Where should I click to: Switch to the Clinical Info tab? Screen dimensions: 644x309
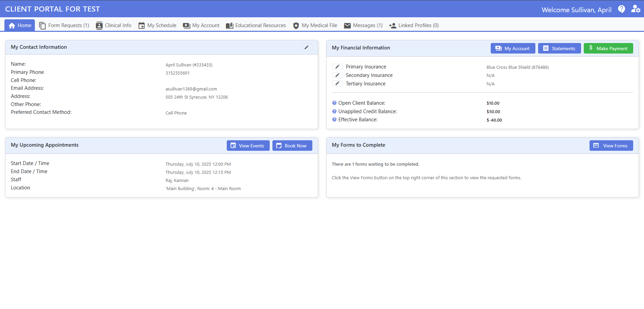point(113,25)
